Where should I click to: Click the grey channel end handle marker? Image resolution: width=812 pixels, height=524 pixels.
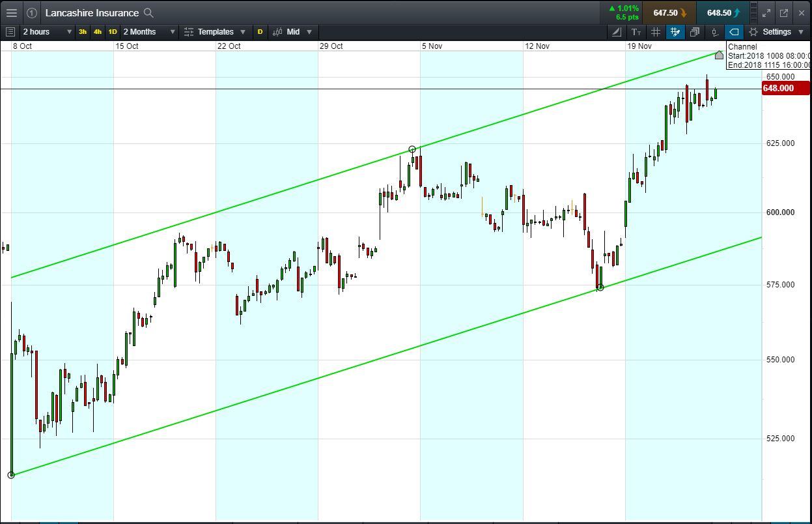click(x=719, y=55)
